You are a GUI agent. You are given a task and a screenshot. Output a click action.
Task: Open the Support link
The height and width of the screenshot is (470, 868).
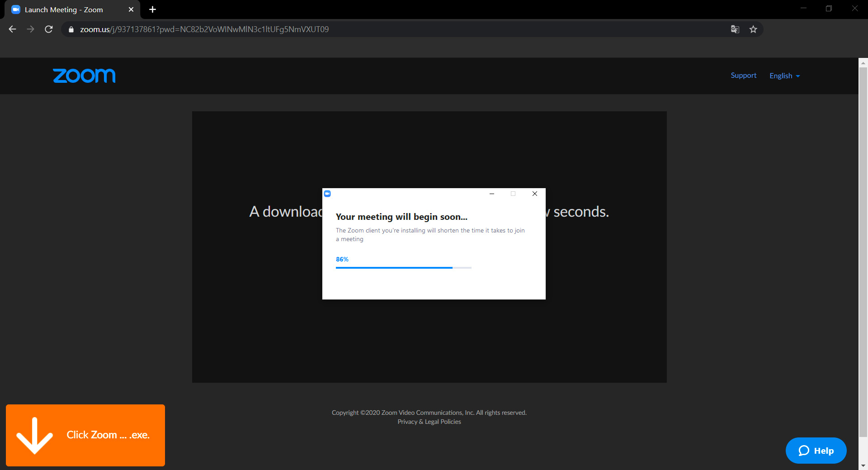[x=743, y=76]
